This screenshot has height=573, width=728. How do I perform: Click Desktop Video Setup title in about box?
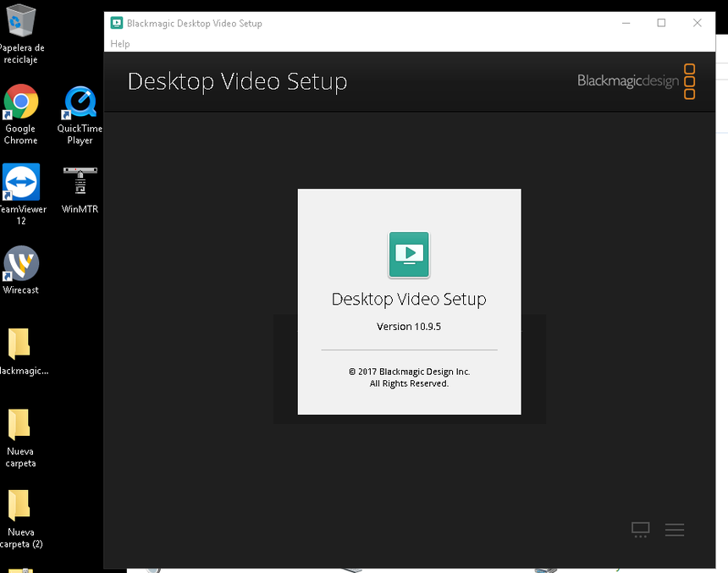409,299
